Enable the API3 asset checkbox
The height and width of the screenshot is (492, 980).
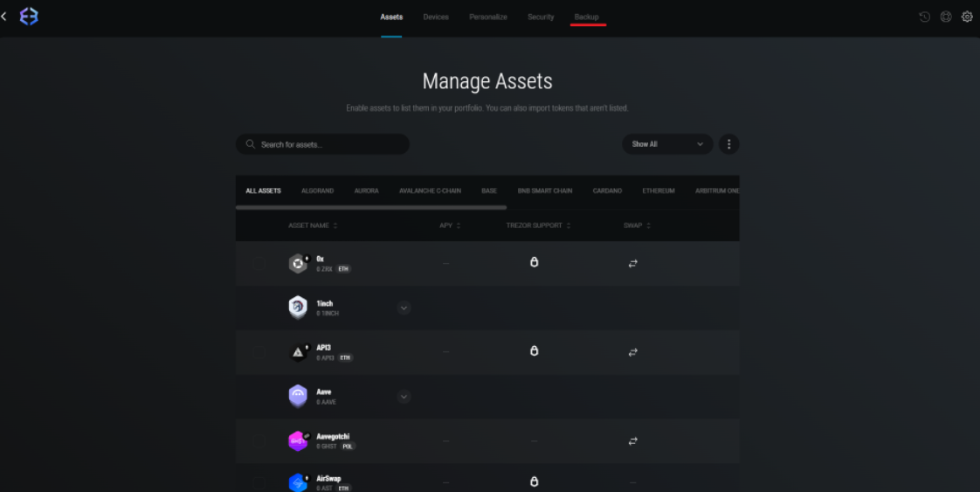259,352
